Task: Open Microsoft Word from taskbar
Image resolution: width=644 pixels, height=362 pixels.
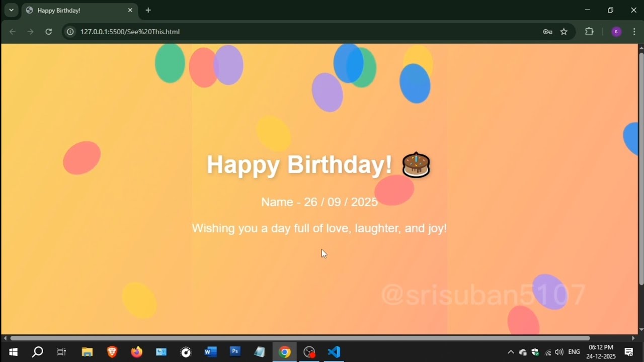Action: point(210,352)
